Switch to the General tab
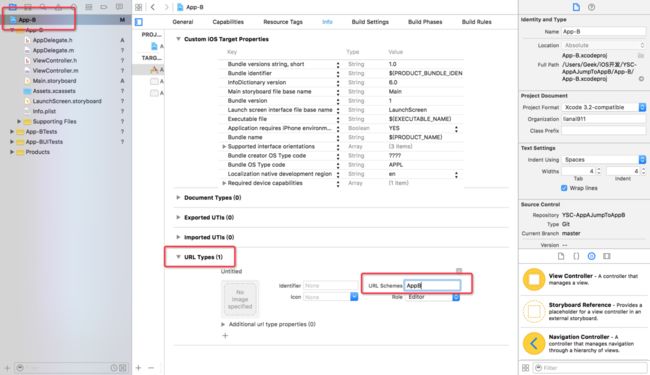This screenshot has width=650, height=375. [183, 22]
